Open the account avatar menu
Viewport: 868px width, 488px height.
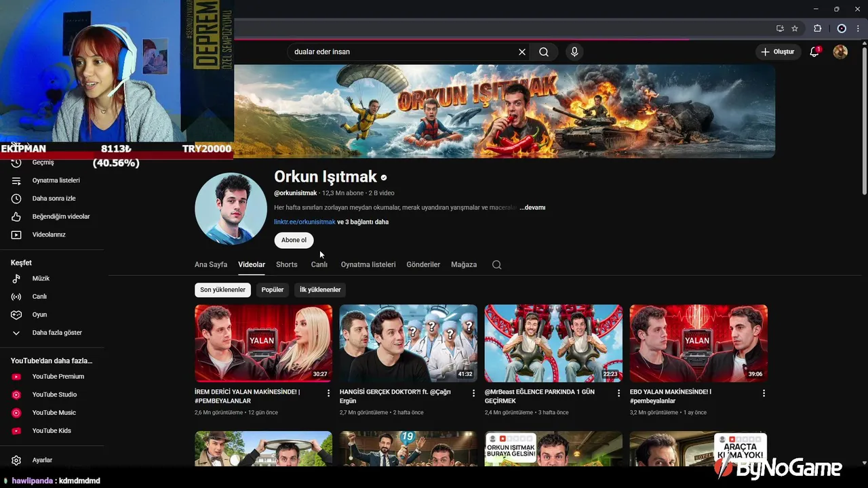coord(840,52)
